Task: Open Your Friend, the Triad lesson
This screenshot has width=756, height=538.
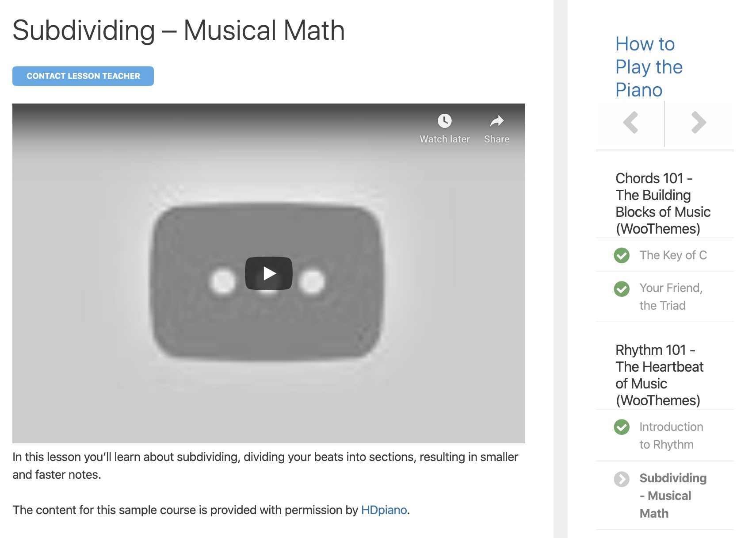Action: 671,297
